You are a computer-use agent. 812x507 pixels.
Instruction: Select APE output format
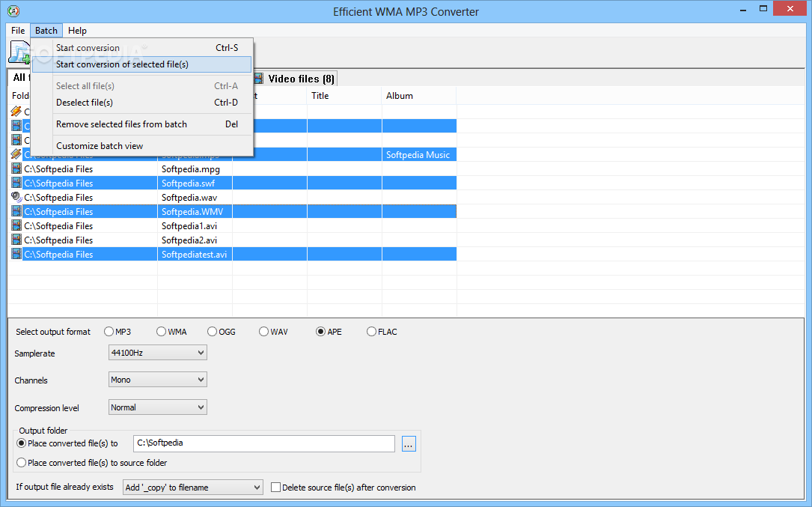(x=320, y=332)
